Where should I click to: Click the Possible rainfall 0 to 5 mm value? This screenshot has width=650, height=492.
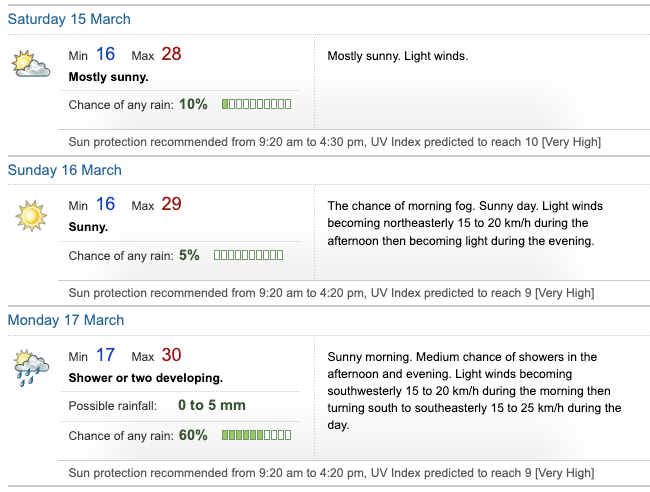[211, 405]
